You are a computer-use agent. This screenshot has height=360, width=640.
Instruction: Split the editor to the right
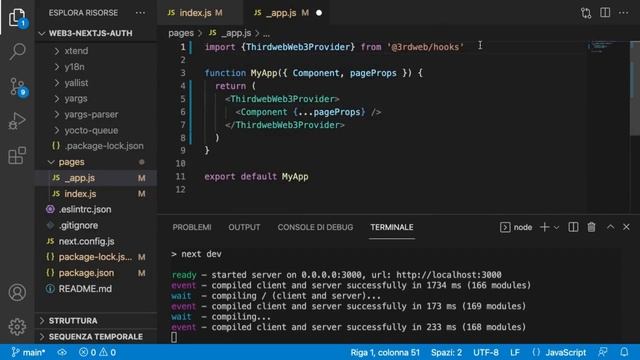(x=605, y=13)
